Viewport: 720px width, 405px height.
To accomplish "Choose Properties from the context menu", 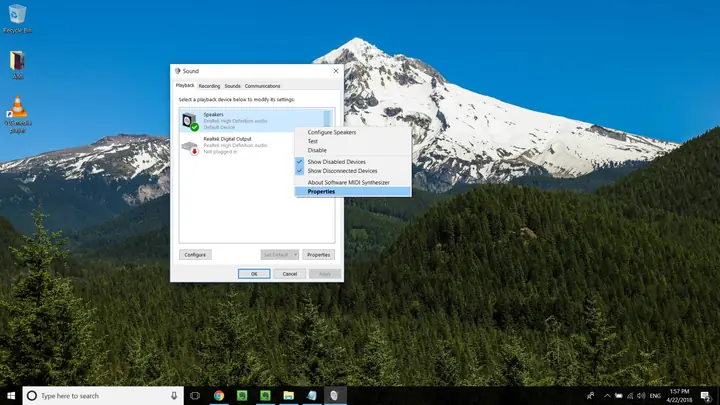I will click(x=321, y=191).
